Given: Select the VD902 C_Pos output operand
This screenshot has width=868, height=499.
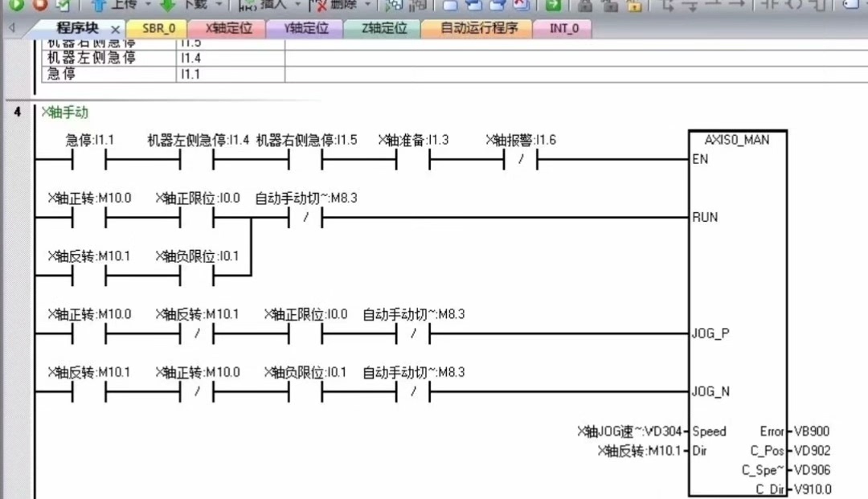Looking at the screenshot, I should click(x=812, y=451).
